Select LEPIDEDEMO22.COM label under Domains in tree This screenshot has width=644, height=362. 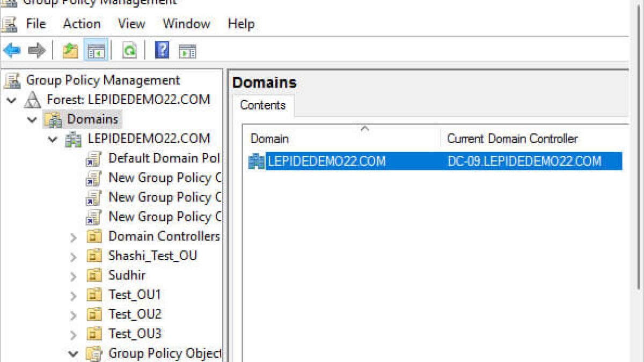[149, 139]
